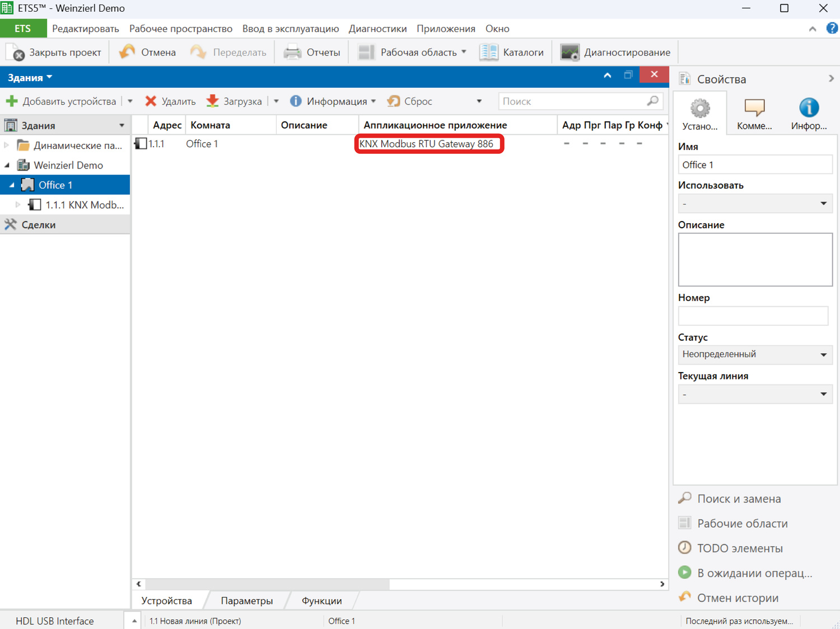Open the Диагностики menu

tap(377, 29)
